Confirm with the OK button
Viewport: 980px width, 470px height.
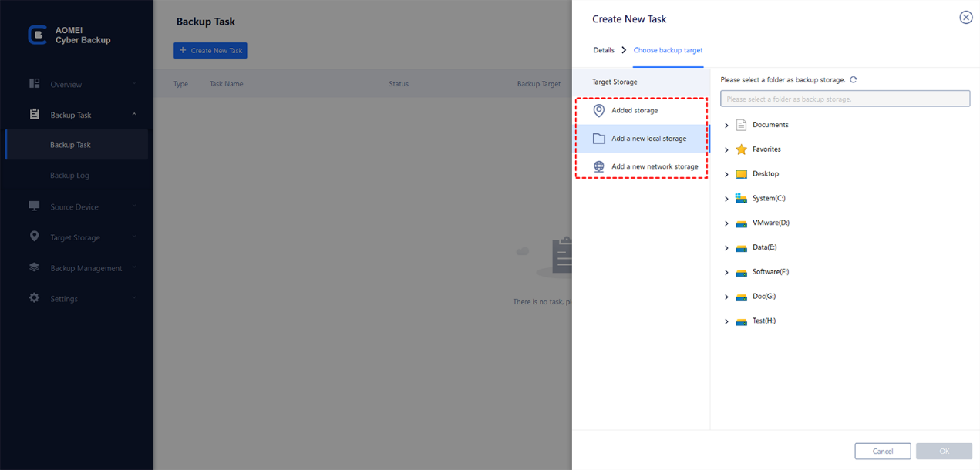[943, 452]
